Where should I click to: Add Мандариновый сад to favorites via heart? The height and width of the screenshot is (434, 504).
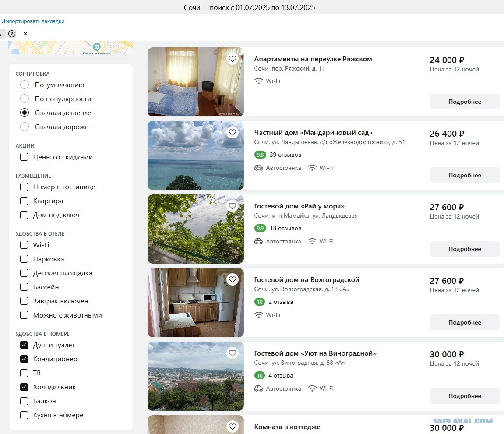233,132
